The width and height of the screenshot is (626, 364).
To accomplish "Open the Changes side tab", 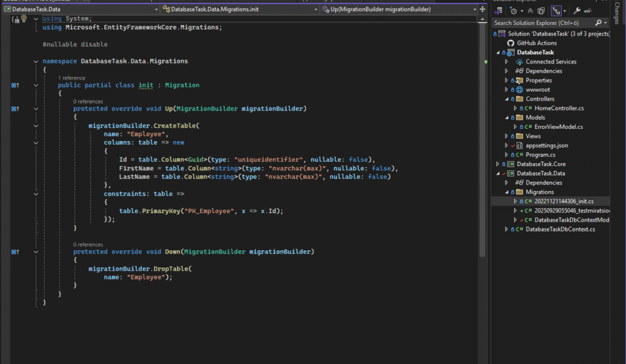I will (x=617, y=13).
